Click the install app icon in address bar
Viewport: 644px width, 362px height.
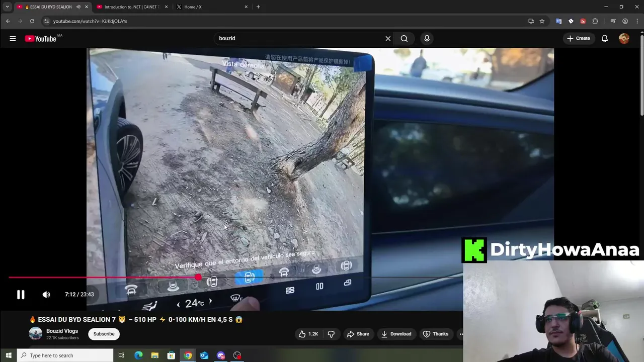tap(531, 21)
